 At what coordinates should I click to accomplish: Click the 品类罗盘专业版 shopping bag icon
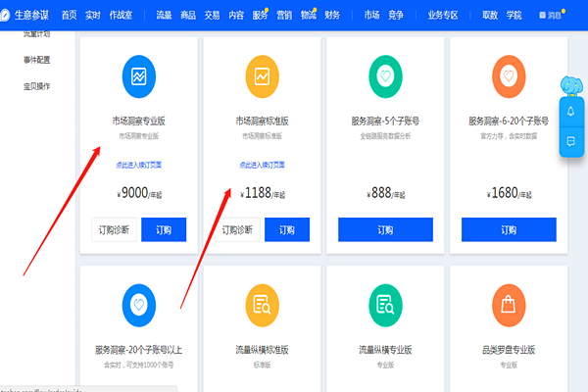point(509,305)
